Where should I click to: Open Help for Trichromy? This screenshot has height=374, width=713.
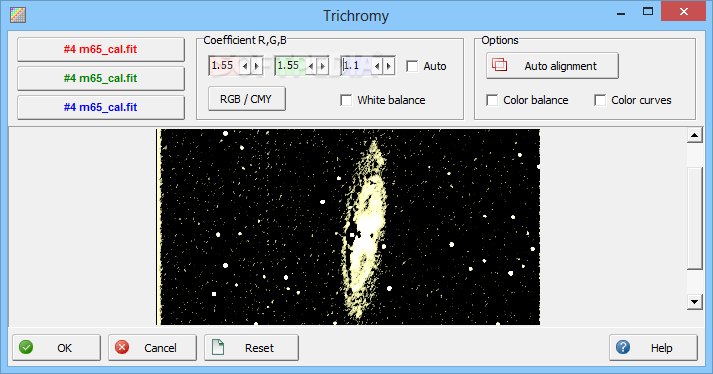[653, 348]
